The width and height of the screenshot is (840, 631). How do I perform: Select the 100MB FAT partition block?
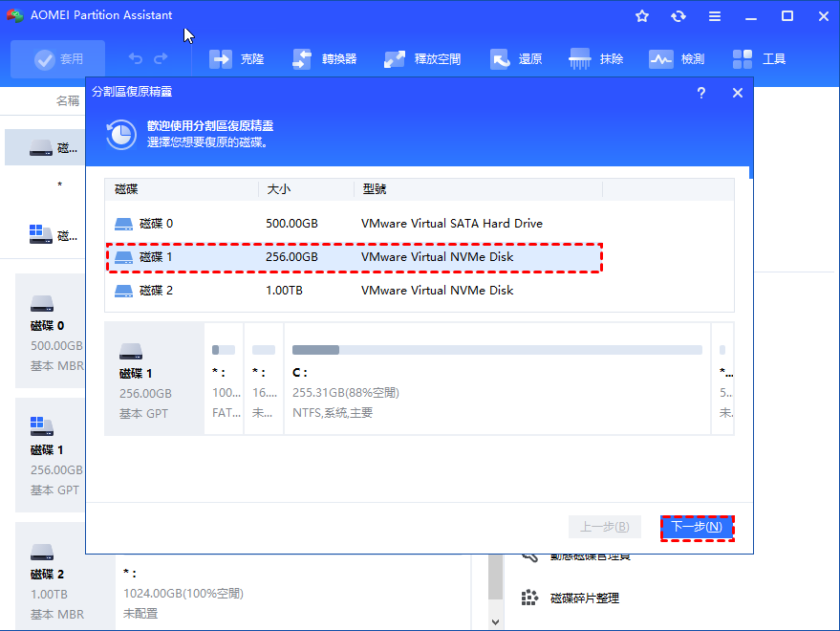click(x=224, y=379)
